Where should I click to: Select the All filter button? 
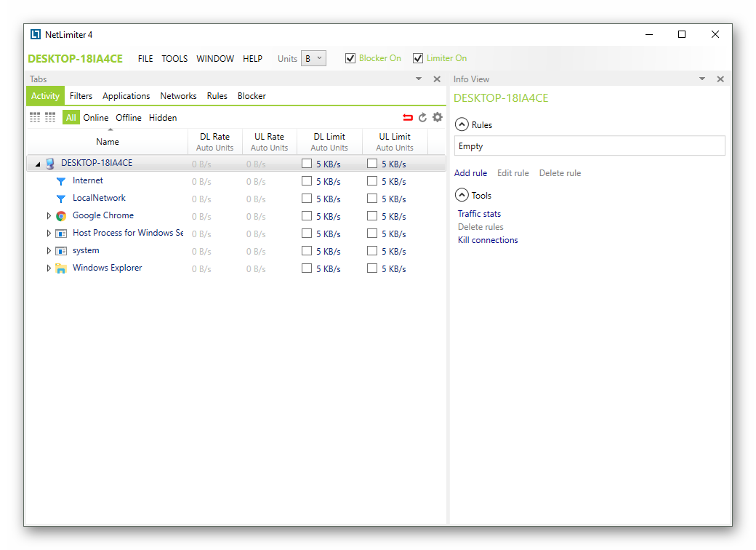coord(71,118)
